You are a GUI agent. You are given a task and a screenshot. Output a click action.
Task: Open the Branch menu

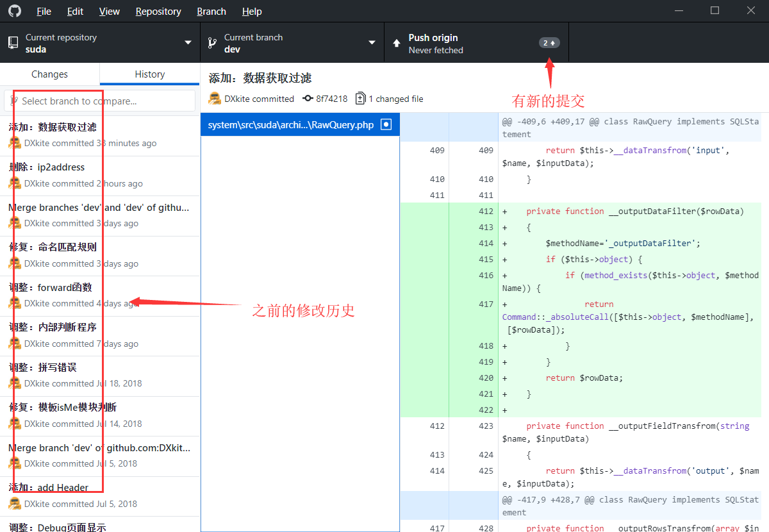coord(211,12)
